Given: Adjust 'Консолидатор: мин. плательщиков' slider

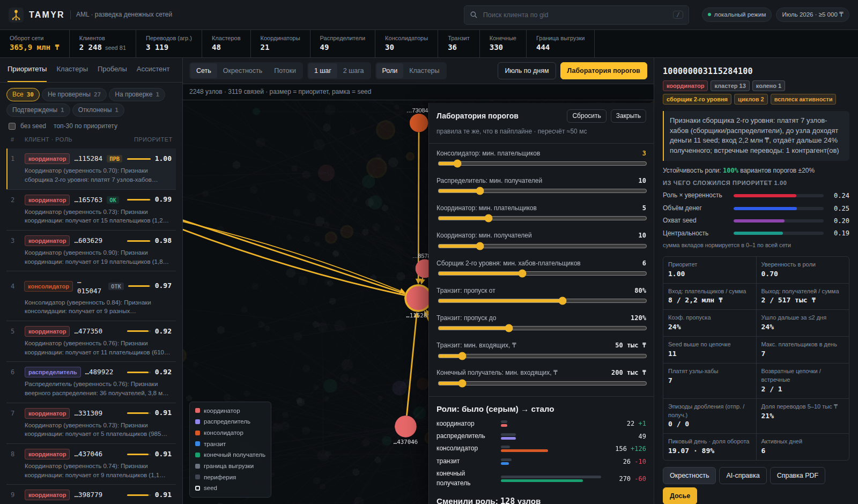Looking at the screenshot, I should (x=542, y=164).
